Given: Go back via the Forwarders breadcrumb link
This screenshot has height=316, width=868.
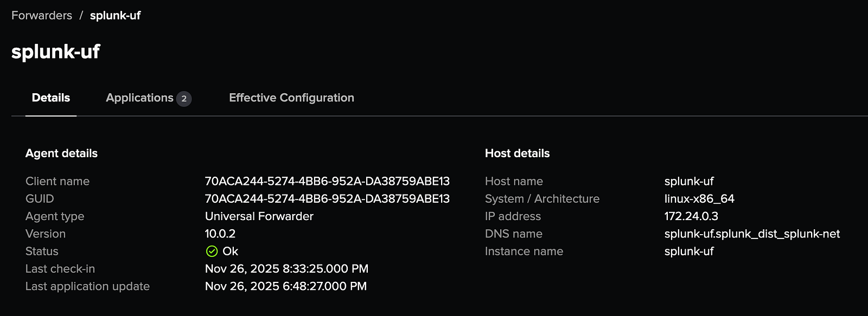Looking at the screenshot, I should [42, 16].
